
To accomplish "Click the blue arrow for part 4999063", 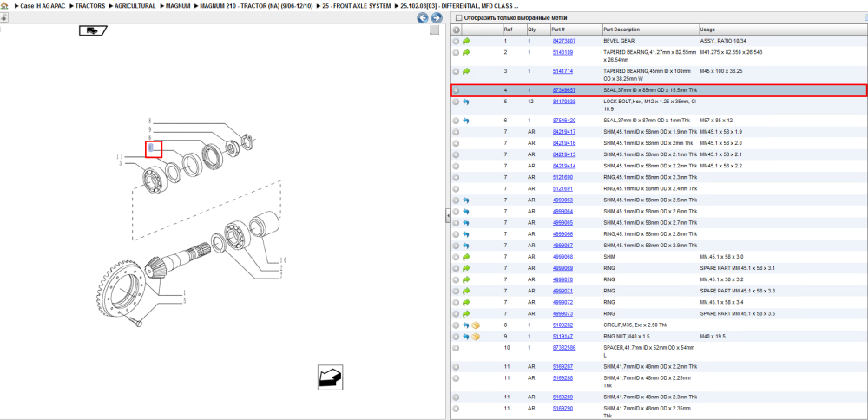I will coord(466,200).
